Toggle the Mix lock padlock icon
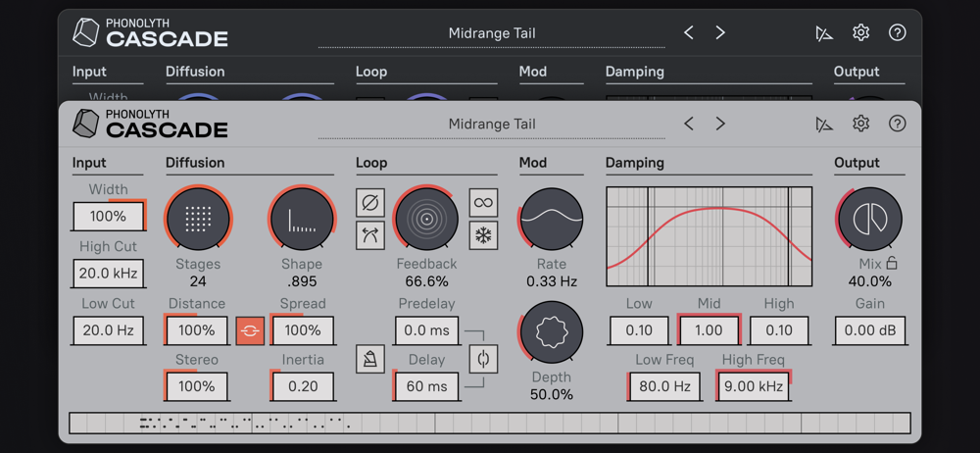Viewport: 980px width, 453px height. pyautogui.click(x=892, y=264)
